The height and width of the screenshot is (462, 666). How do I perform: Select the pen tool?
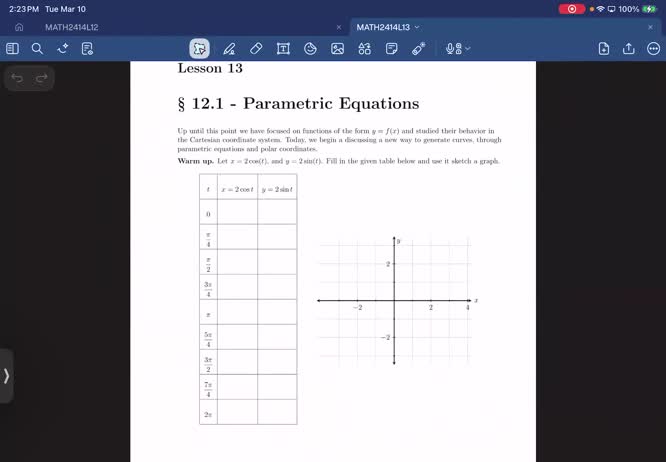(229, 48)
